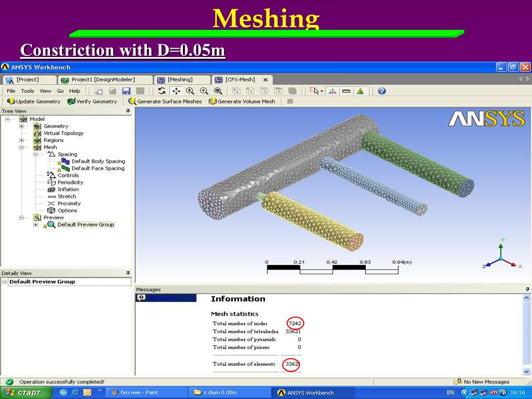Select Inflation in the tree
This screenshot has width=532, height=399.
[68, 190]
